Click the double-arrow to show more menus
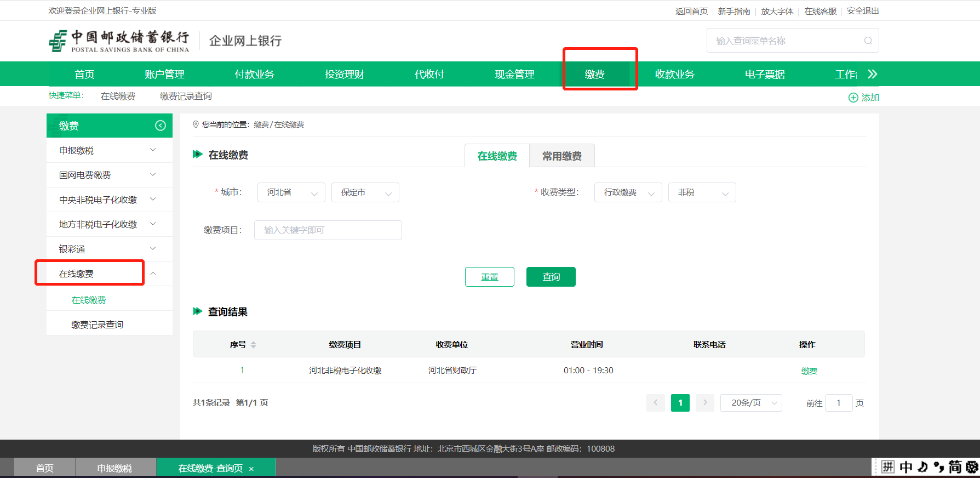The height and width of the screenshot is (478, 980). click(x=872, y=74)
